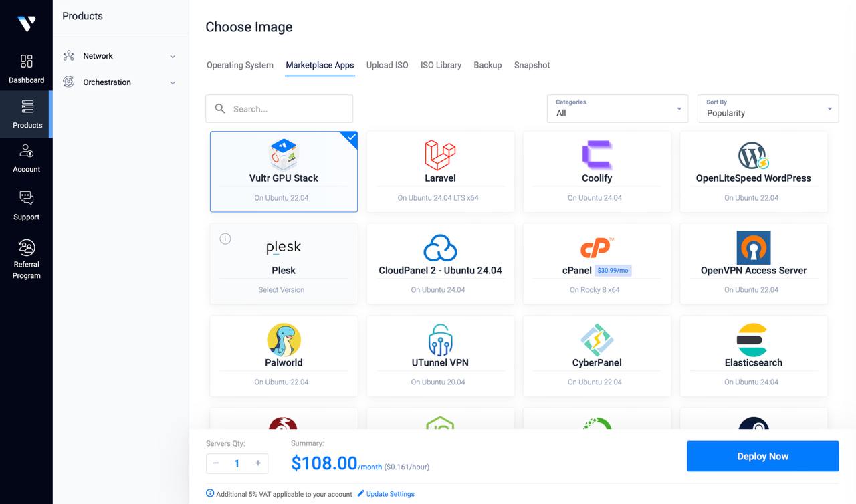Select the Marketplace Apps tab
Viewport: 856px width, 504px height.
pyautogui.click(x=320, y=65)
